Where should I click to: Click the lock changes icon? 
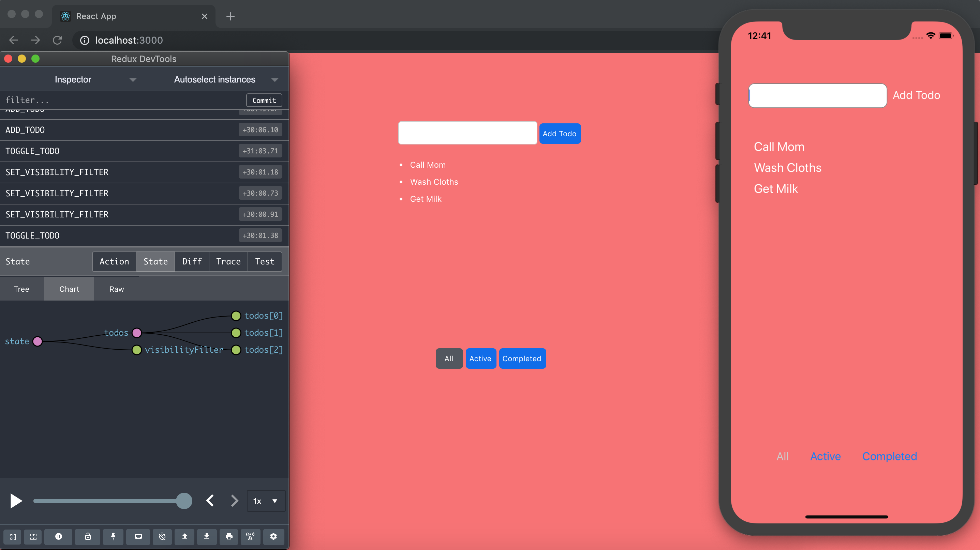pos(88,536)
